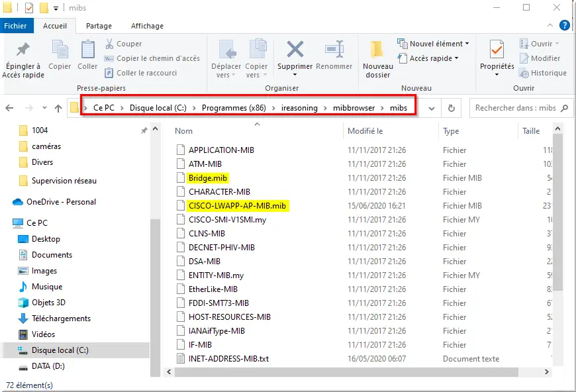
Task: Open the quick access toolbar customize arrow
Action: (56, 8)
